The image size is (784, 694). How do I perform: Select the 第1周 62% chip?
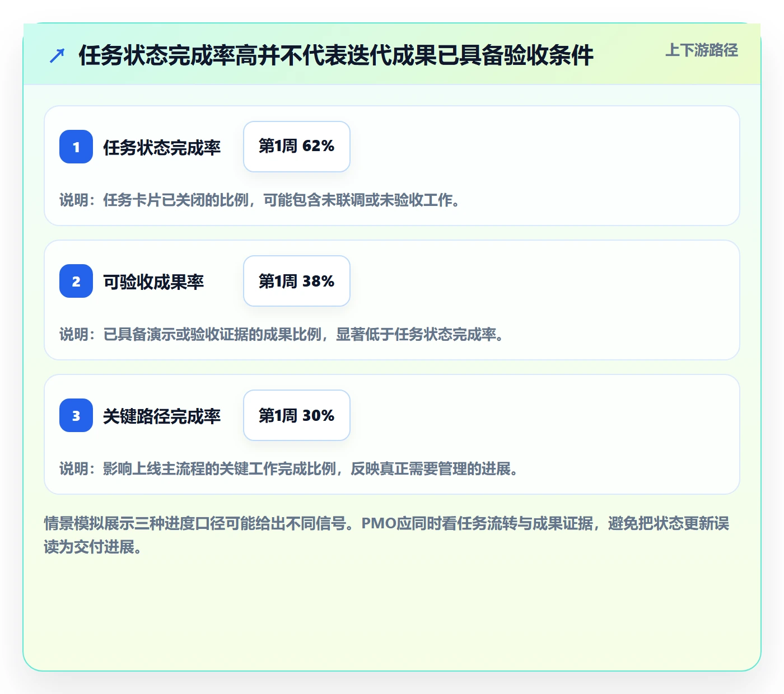297,147
